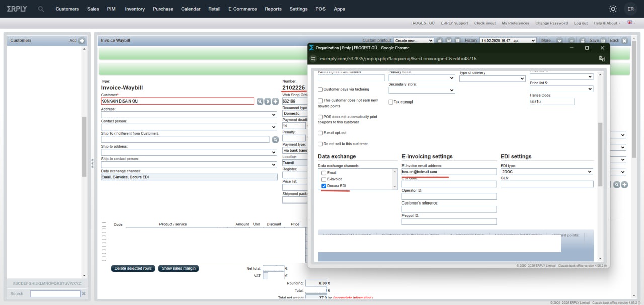Click the Add plus icon in the Customers panel
This screenshot has width=644, height=305.
click(x=82, y=41)
